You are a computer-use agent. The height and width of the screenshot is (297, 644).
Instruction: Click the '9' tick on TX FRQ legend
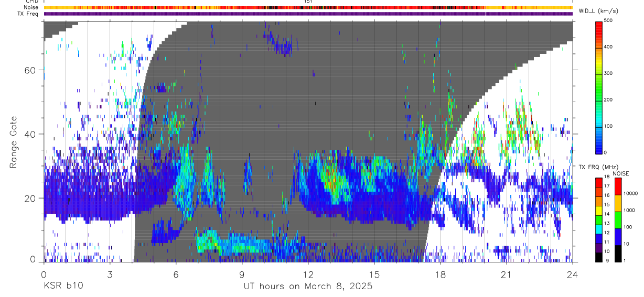pos(607,261)
